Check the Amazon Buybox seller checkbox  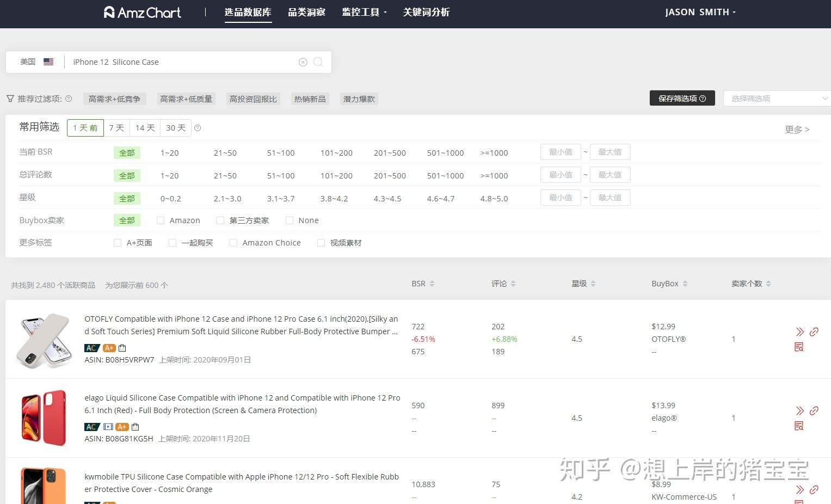point(161,220)
